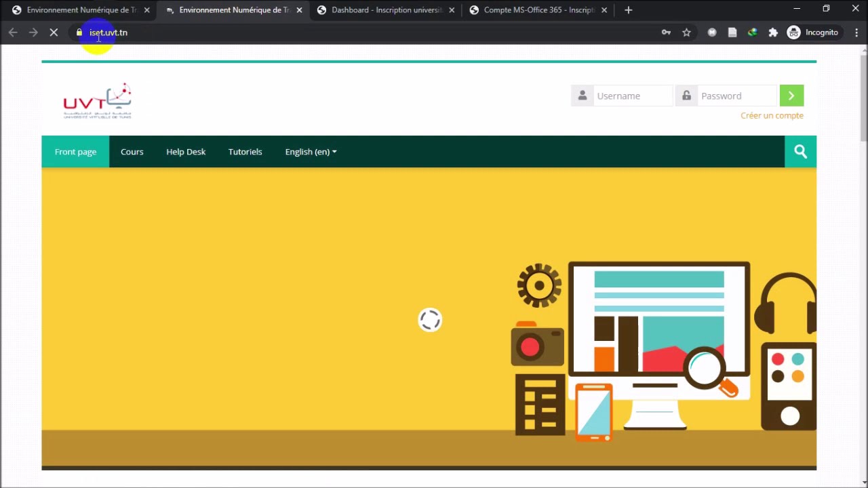Open the Chrome three-dot menu
Image resolution: width=868 pixels, height=488 pixels.
(x=857, y=33)
